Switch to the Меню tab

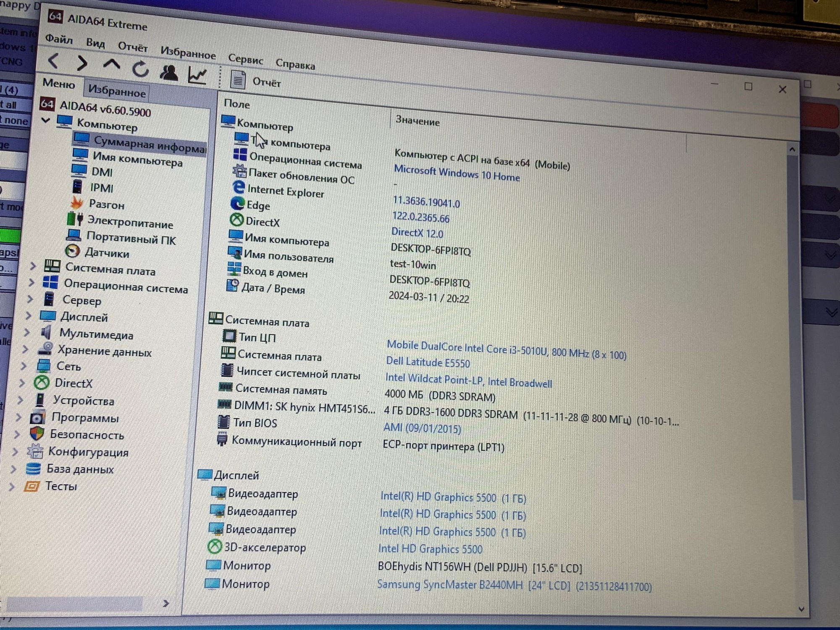[x=59, y=84]
